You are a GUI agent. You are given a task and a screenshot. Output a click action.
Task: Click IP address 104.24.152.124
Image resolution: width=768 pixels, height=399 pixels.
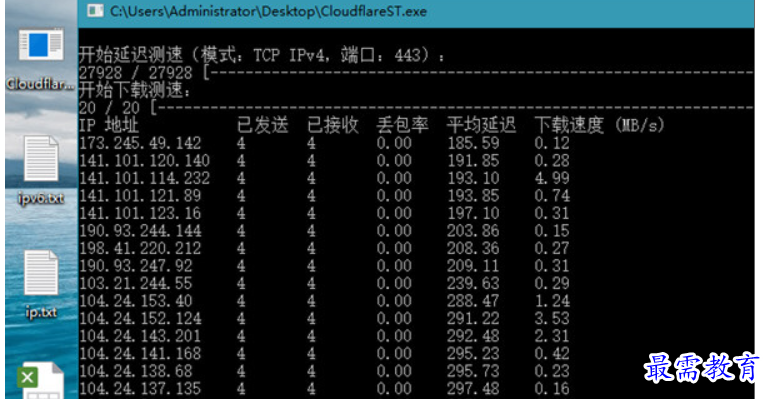[140, 319]
